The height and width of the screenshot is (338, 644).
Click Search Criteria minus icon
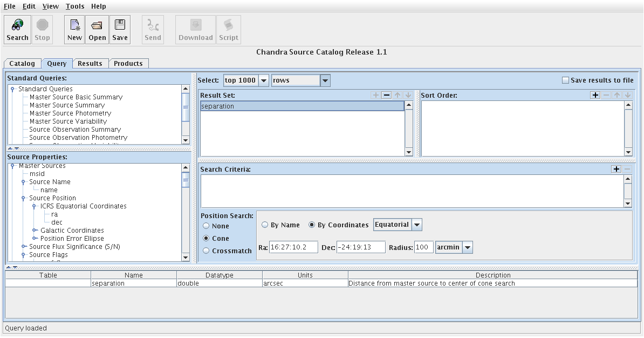pyautogui.click(x=627, y=169)
